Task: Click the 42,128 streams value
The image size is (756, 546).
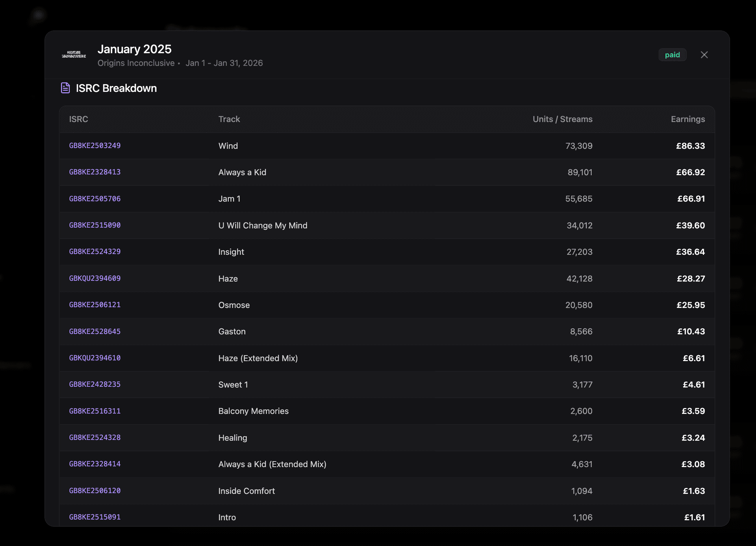Action: [x=579, y=279]
